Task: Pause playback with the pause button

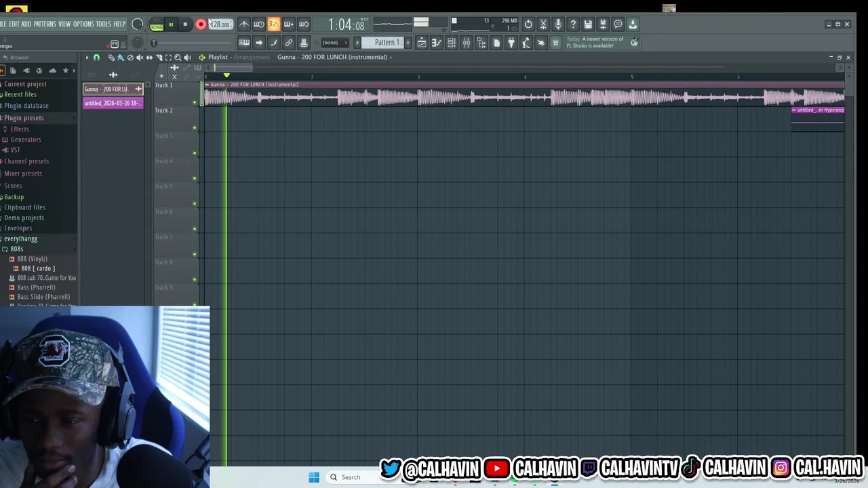Action: tap(171, 24)
